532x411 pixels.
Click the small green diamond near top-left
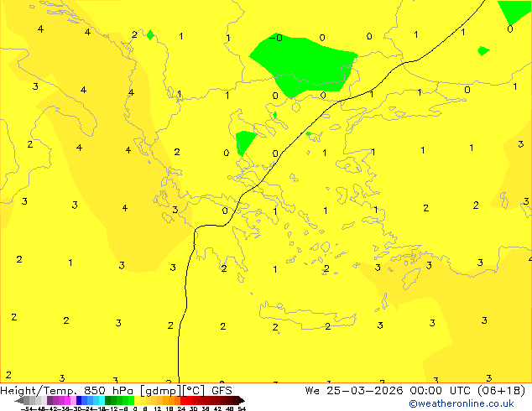[150, 35]
